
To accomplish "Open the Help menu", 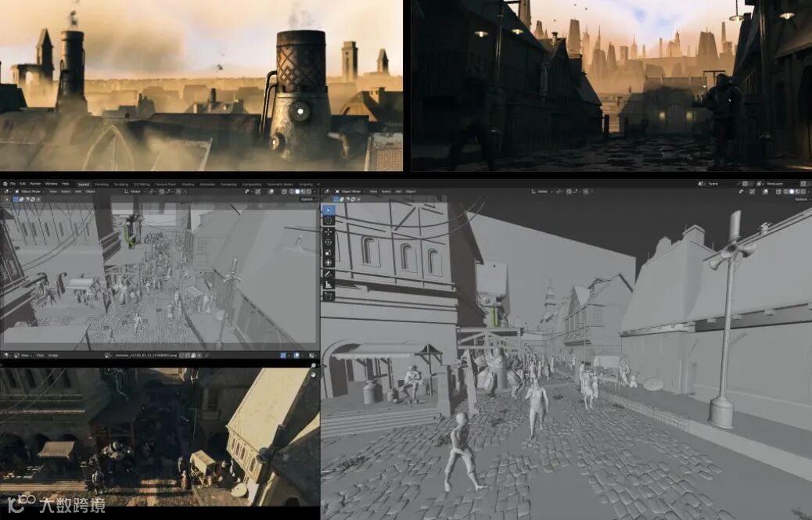I will 65,184.
